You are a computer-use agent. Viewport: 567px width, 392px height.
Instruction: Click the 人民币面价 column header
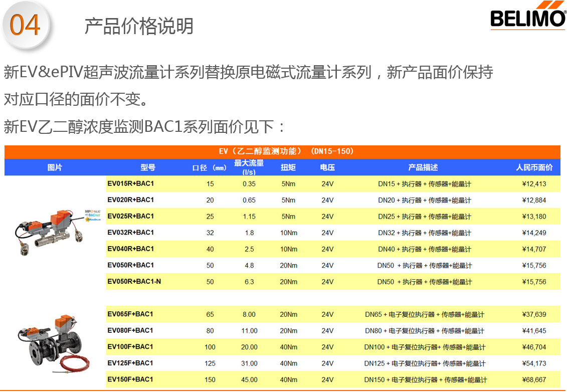tap(534, 167)
